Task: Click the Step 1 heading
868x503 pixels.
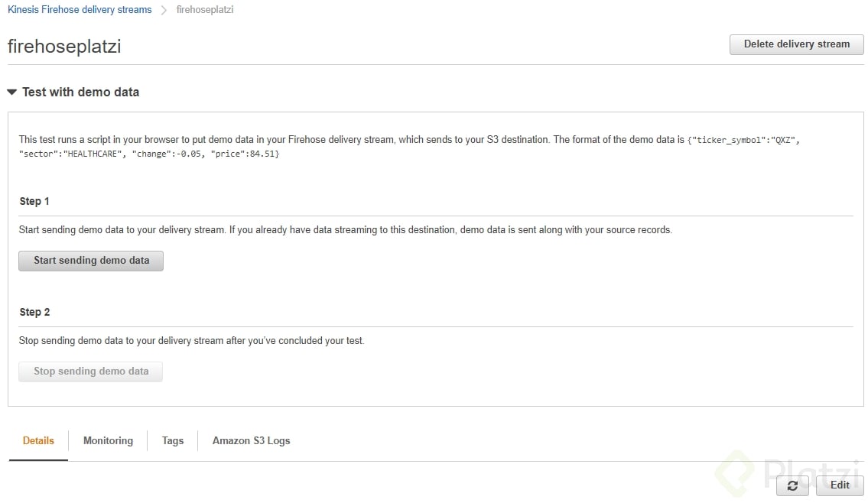Action: (34, 201)
